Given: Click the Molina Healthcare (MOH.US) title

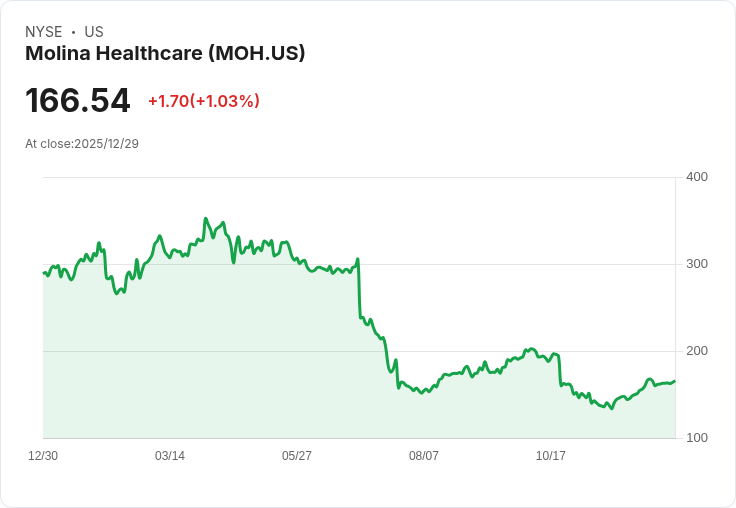Looking at the screenshot, I should (165, 53).
